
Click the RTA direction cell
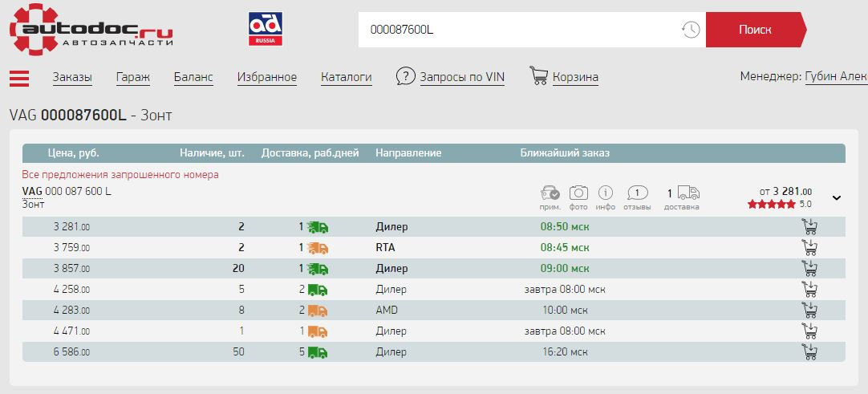pyautogui.click(x=385, y=248)
